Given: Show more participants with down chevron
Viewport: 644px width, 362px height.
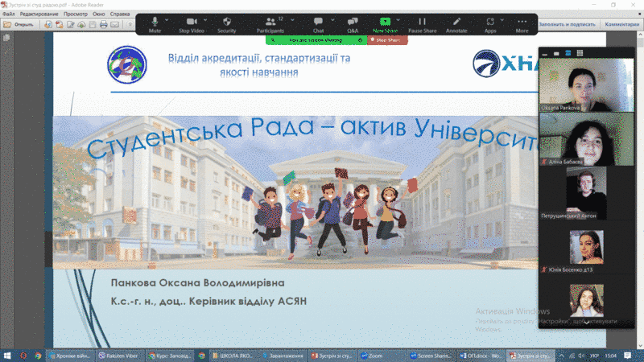Looking at the screenshot, I should coord(587,323).
